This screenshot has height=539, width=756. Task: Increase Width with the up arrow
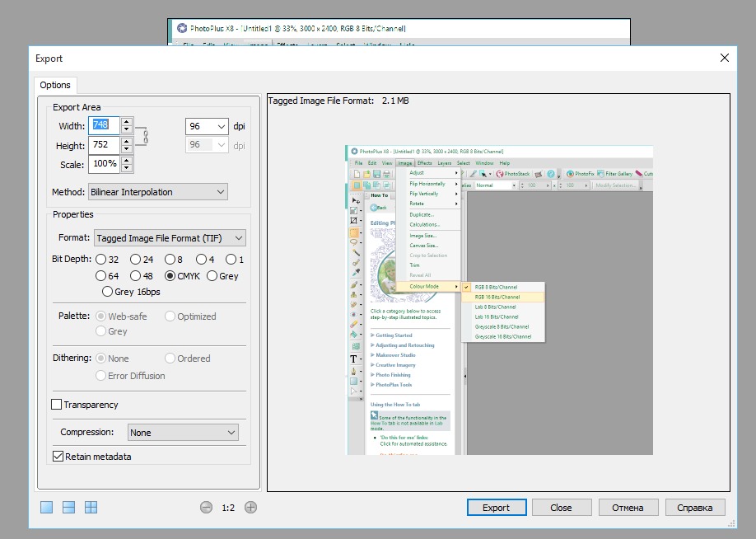(127, 122)
